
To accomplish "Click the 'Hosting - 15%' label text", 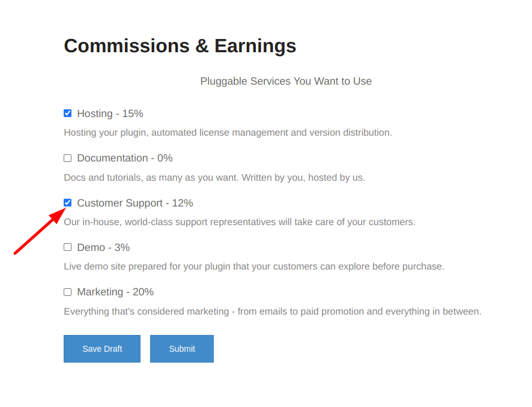I will pos(110,113).
